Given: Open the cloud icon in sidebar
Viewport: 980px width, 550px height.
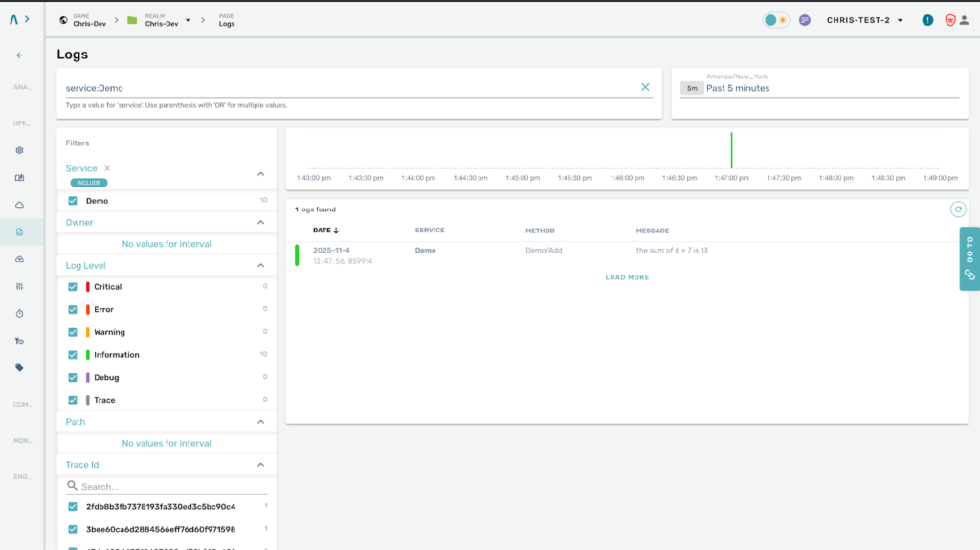Looking at the screenshot, I should (x=20, y=205).
